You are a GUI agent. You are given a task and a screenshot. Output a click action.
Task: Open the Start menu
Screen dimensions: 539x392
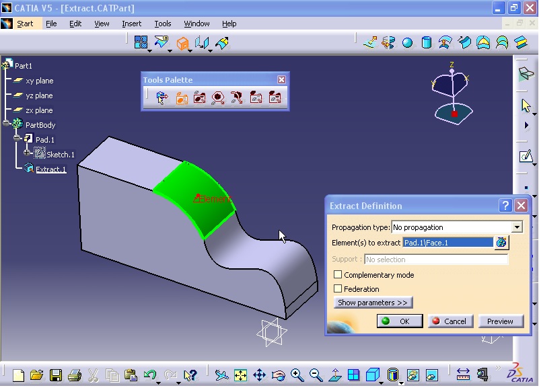[x=25, y=24]
